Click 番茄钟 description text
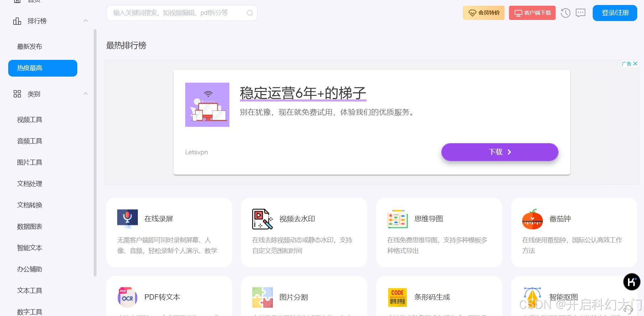 (x=572, y=245)
